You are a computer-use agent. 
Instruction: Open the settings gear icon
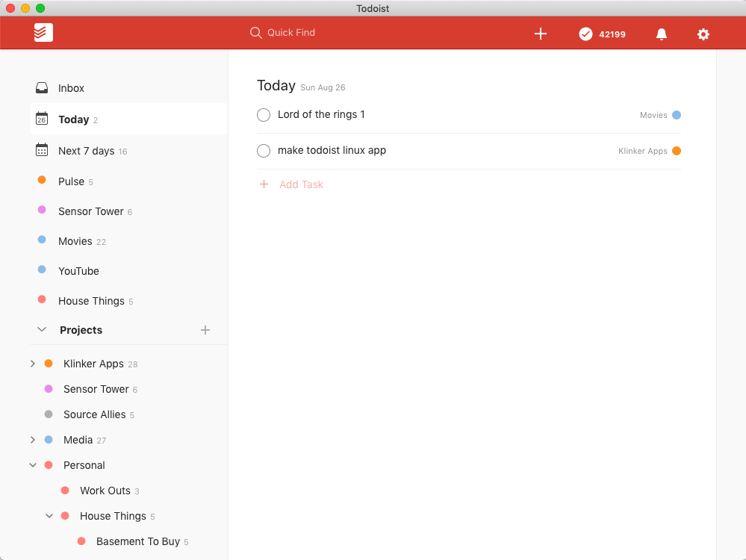(x=703, y=34)
